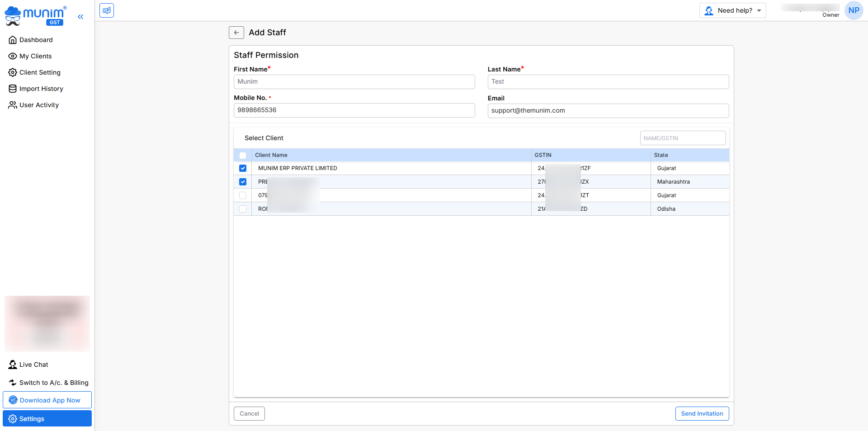The image size is (868, 431).
Task: Collapse the sidebar with double chevron icon
Action: point(80,17)
